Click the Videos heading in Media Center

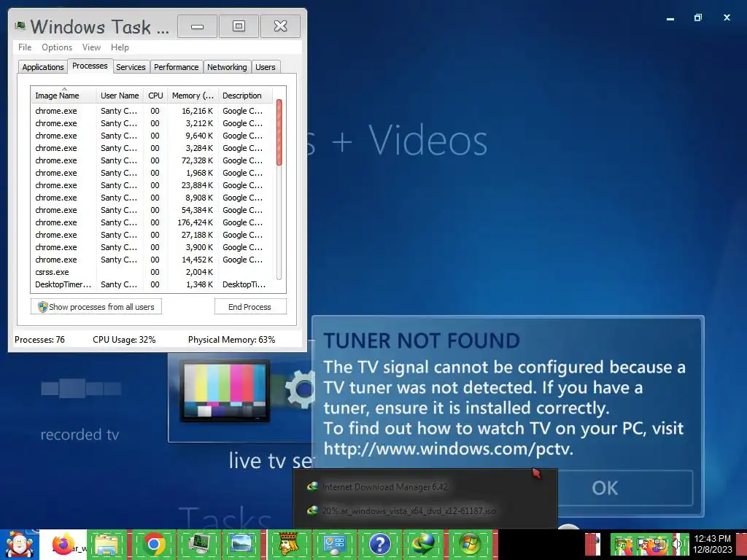(x=427, y=141)
